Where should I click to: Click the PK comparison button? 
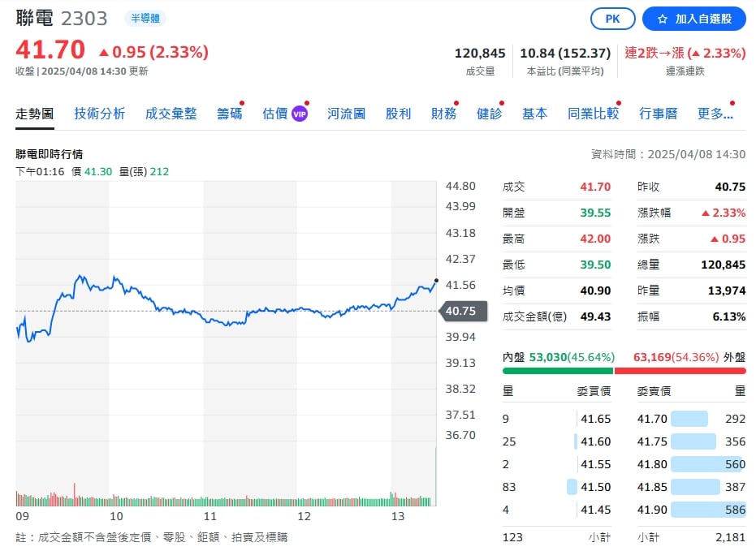coord(612,18)
